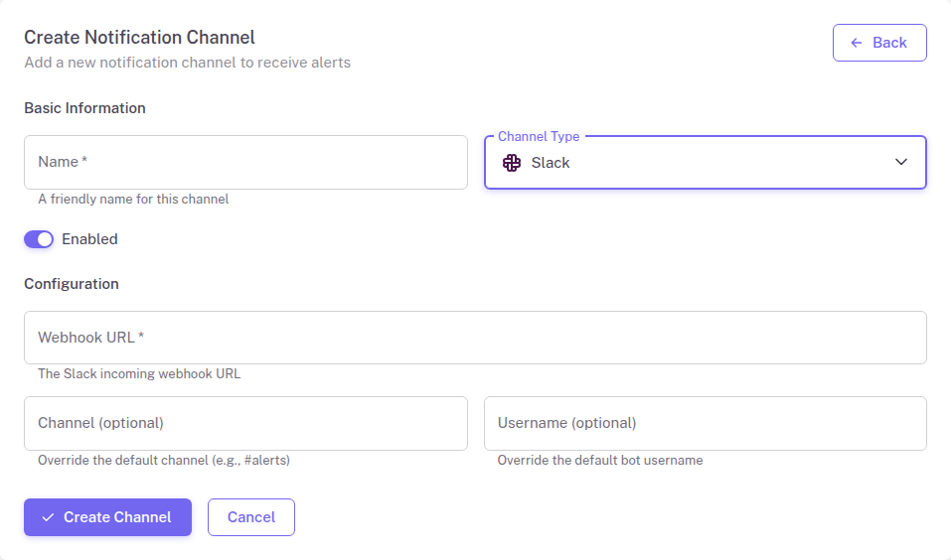The width and height of the screenshot is (951, 560).
Task: Click the 'Enabled' label text
Action: coord(89,239)
